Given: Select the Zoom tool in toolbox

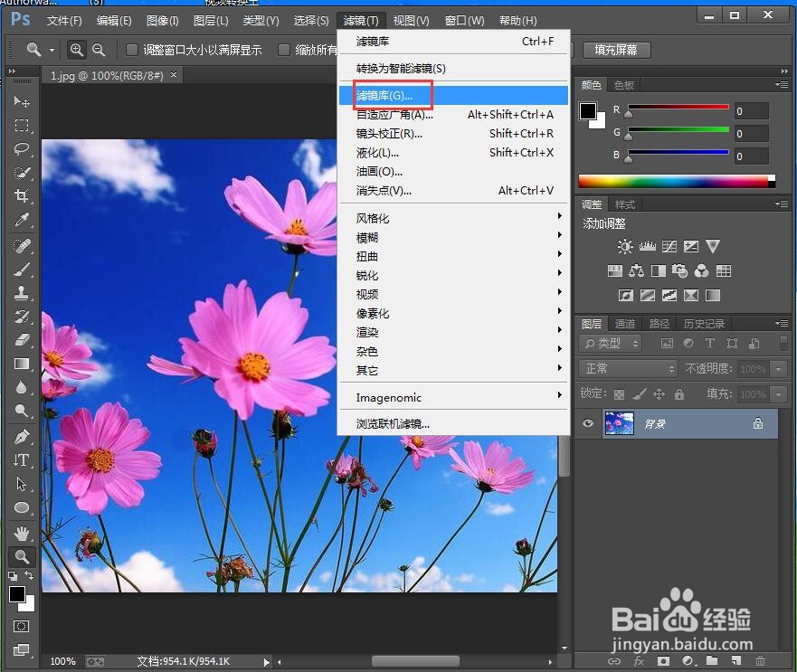Looking at the screenshot, I should (22, 557).
